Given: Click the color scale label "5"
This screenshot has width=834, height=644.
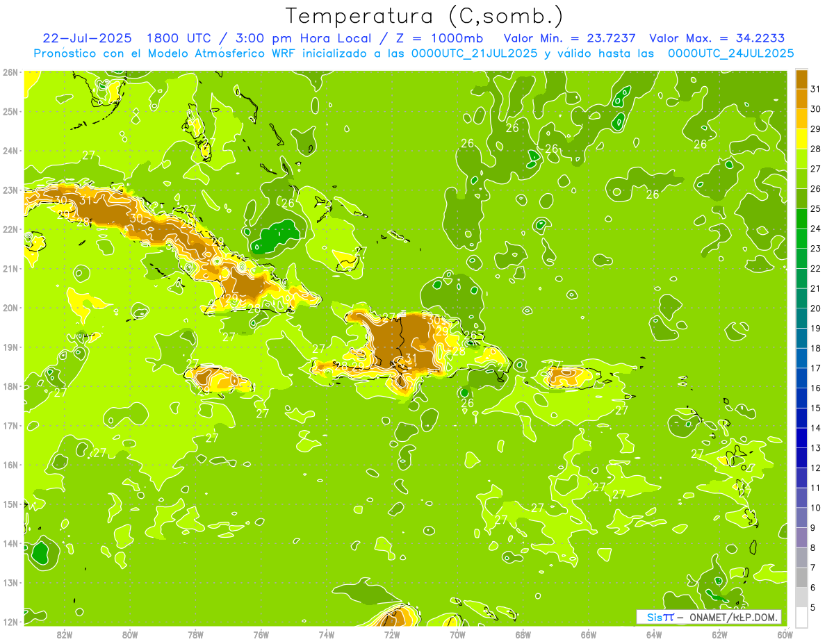Looking at the screenshot, I should [x=814, y=608].
